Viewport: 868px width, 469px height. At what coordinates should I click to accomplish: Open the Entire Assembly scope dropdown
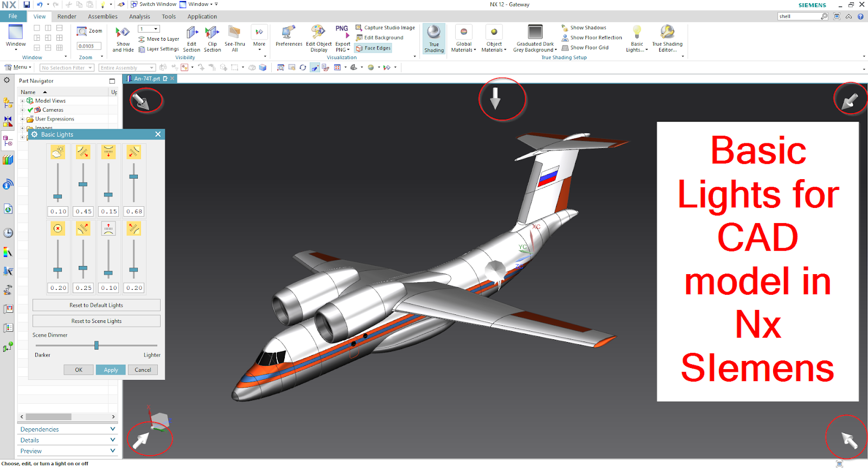tap(127, 68)
